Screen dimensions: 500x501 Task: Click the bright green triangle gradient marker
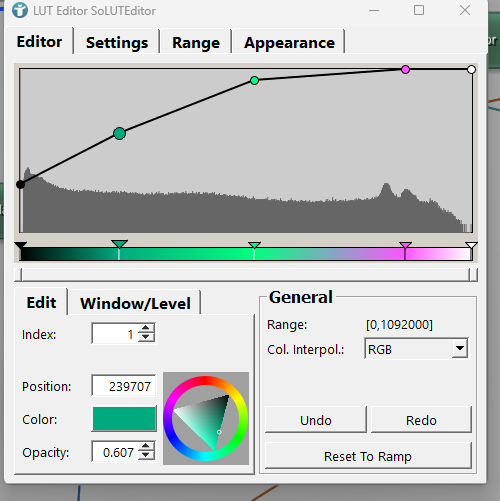[254, 245]
